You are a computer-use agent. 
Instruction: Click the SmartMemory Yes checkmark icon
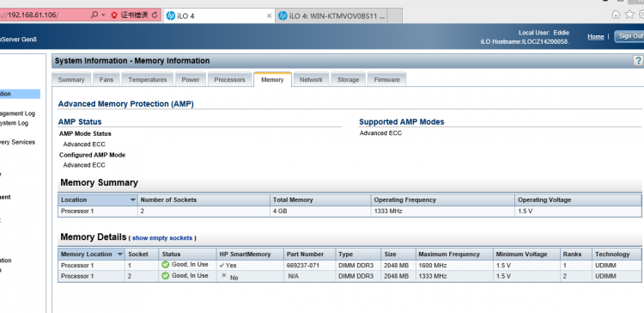222,266
